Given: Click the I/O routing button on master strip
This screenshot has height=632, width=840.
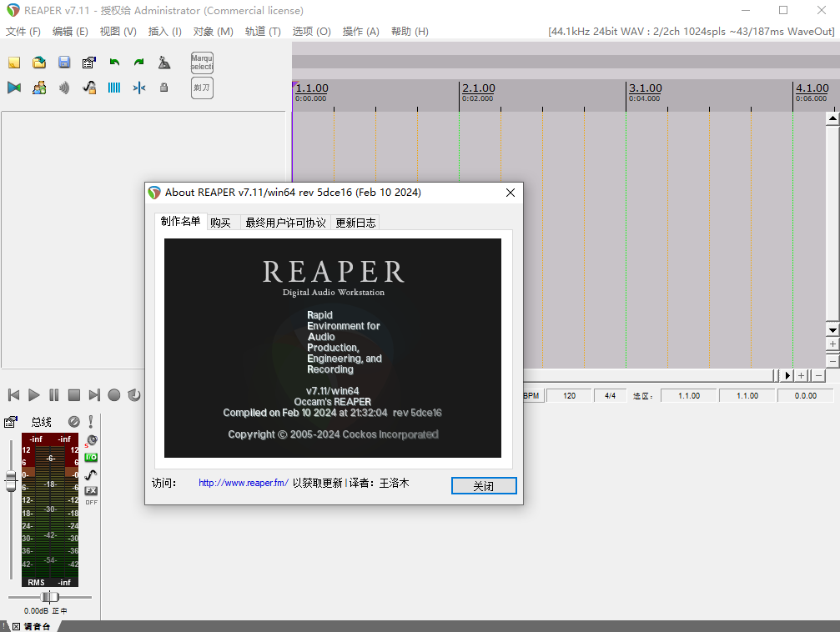Looking at the screenshot, I should [x=92, y=457].
